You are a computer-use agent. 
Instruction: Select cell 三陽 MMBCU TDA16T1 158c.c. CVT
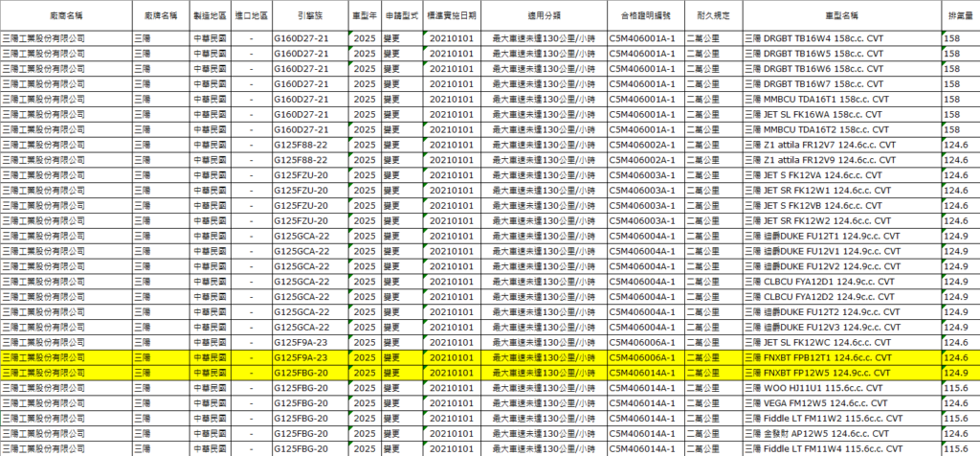click(x=842, y=99)
